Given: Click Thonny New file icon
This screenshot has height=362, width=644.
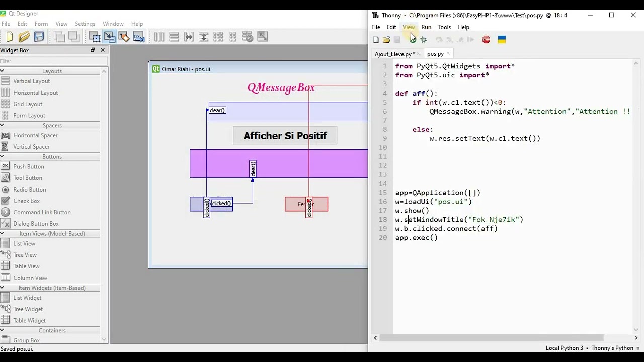Looking at the screenshot, I should (376, 40).
